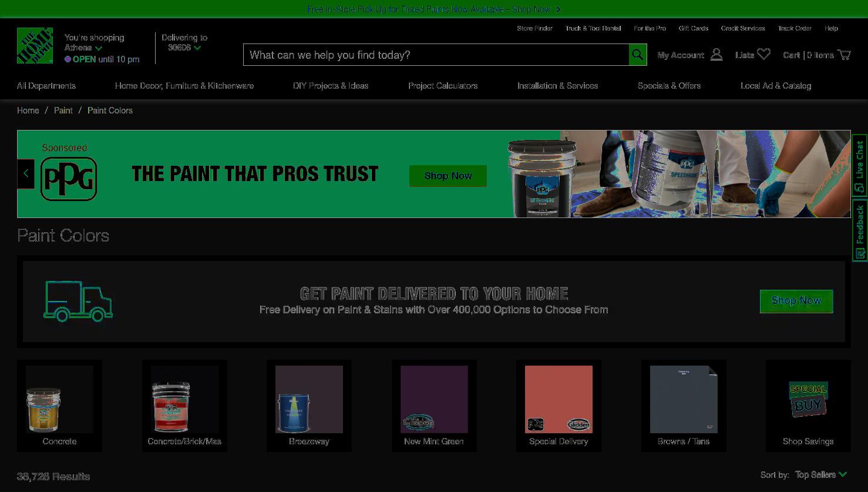
Task: Expand the Athens store selector
Action: tap(83, 48)
